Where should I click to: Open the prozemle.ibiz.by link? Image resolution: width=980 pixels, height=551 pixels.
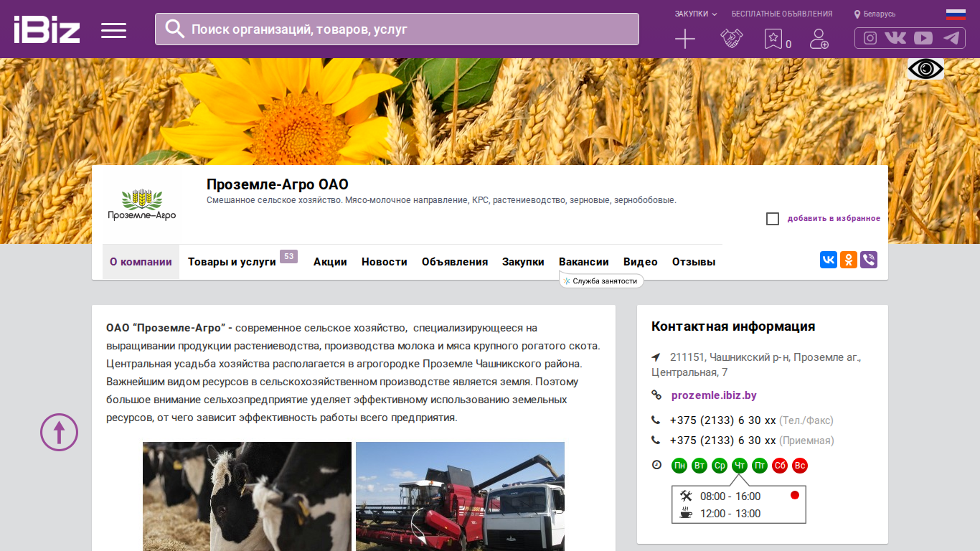[714, 395]
